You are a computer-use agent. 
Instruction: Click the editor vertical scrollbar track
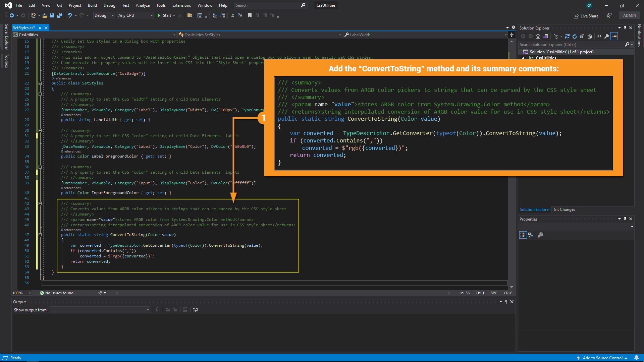point(512,235)
